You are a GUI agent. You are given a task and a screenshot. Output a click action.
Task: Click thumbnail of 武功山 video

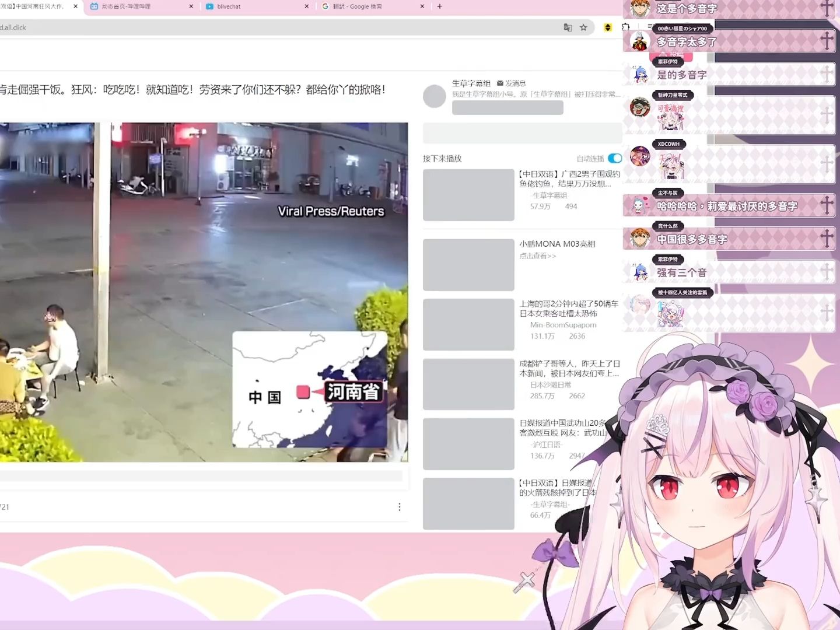tap(468, 444)
